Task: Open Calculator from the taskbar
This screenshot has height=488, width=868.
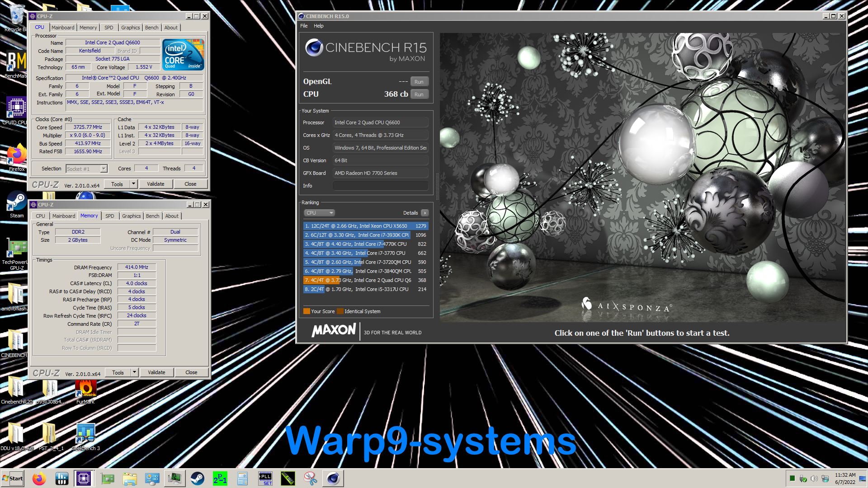Action: click(x=242, y=479)
